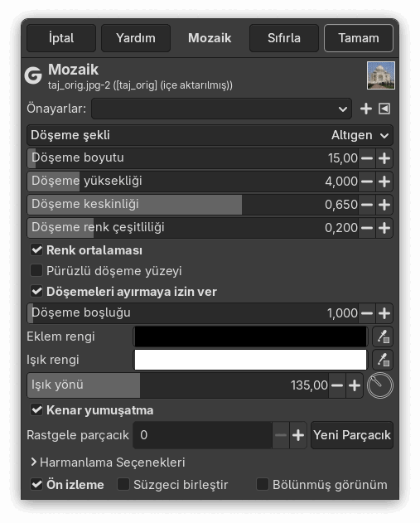
Task: Increase Rastgele parçacık with plus
Action: (298, 435)
